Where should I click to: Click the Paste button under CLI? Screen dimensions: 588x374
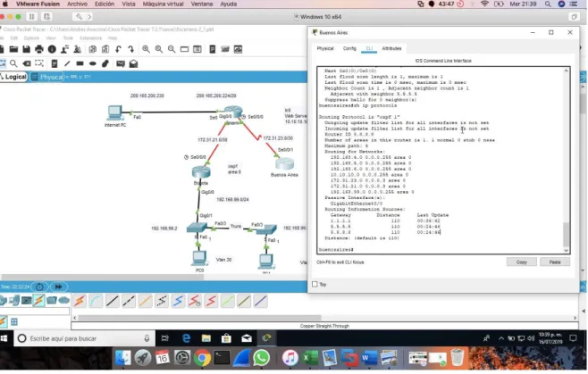pyautogui.click(x=555, y=262)
